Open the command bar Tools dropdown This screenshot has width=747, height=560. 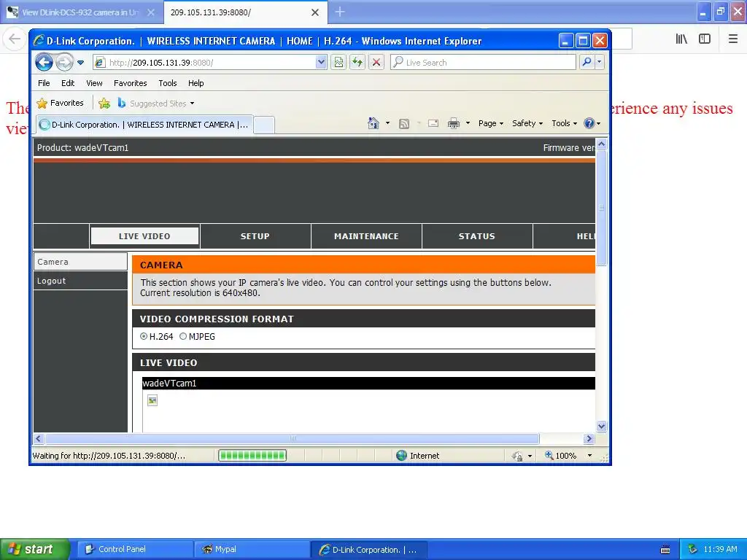564,123
